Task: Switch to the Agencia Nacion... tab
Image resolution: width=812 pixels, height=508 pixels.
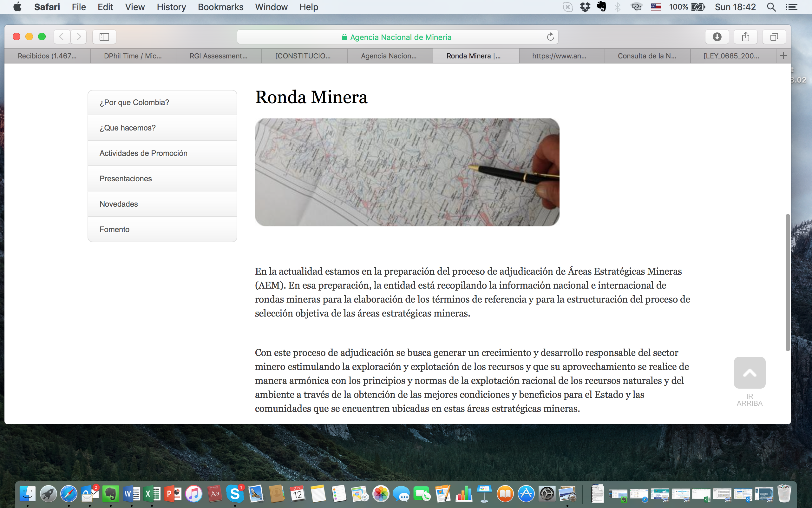Action: click(390, 56)
